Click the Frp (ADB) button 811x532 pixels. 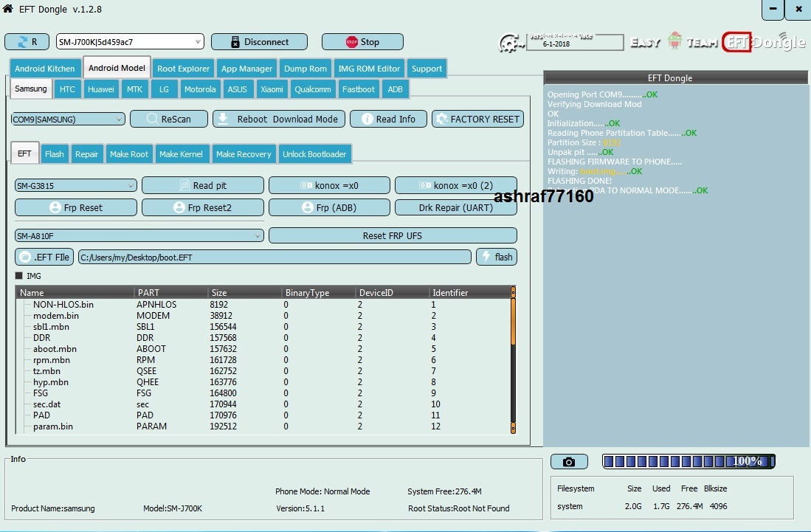tap(329, 207)
